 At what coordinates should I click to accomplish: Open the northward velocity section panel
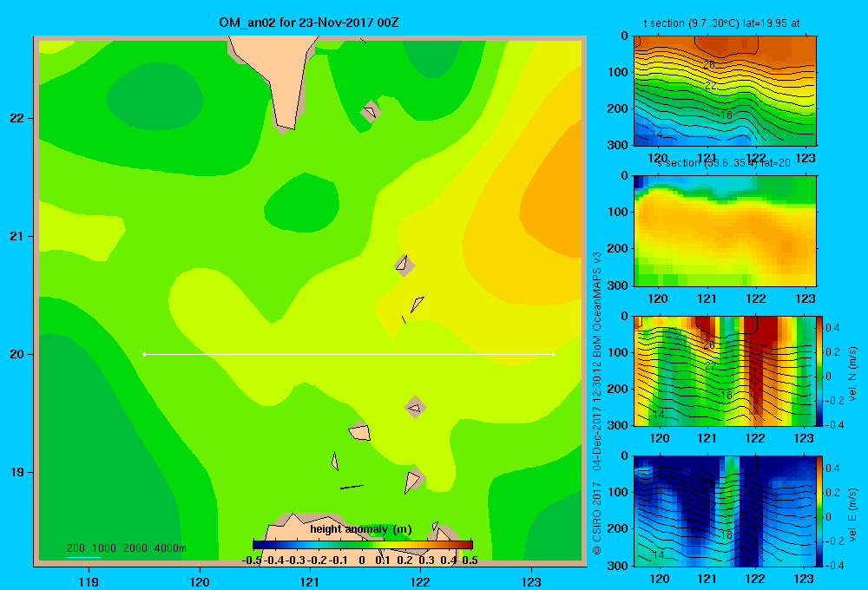point(725,370)
